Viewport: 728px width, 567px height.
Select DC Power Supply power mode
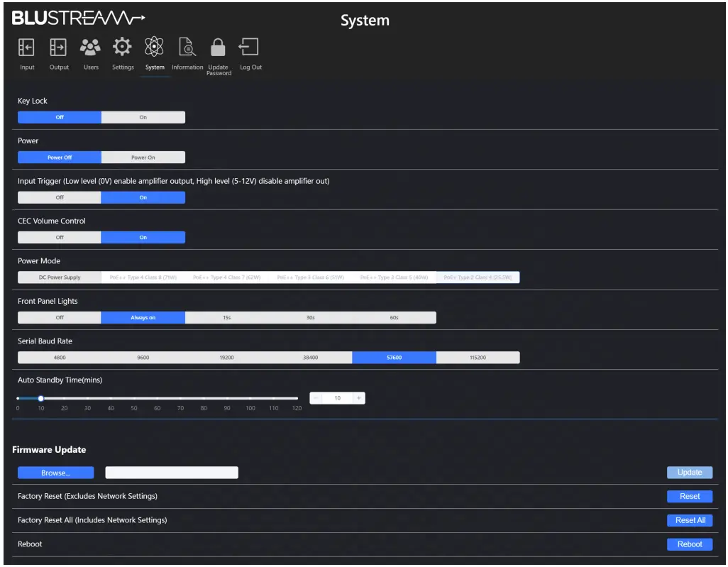coord(60,277)
